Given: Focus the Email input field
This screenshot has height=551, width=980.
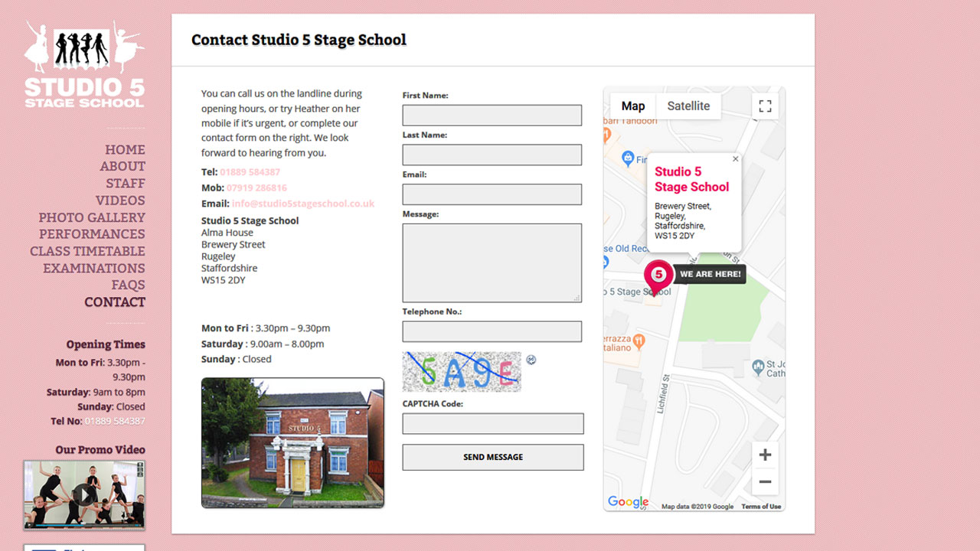Looking at the screenshot, I should pyautogui.click(x=492, y=194).
